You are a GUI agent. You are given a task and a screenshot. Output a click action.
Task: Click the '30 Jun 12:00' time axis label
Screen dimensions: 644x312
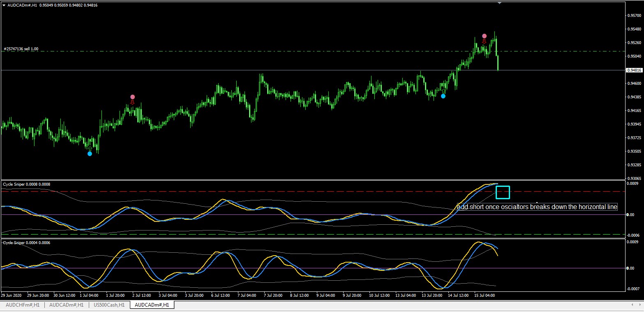pyautogui.click(x=65, y=296)
